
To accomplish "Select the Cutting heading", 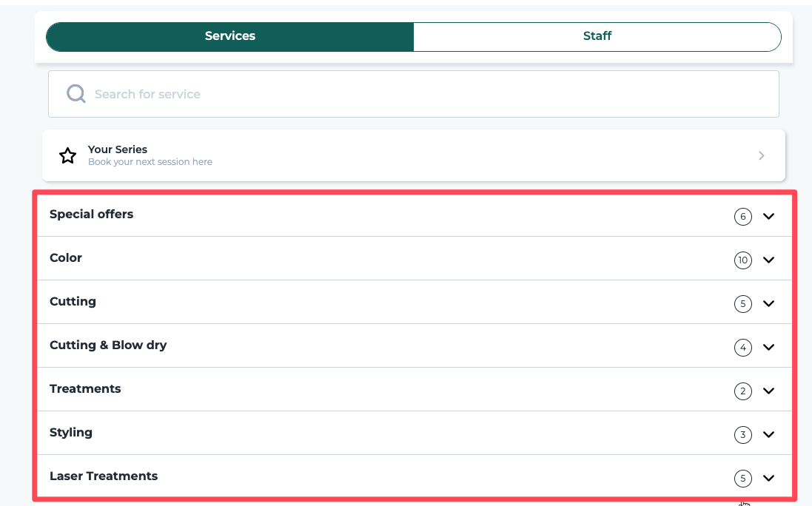I will pyautogui.click(x=73, y=302).
